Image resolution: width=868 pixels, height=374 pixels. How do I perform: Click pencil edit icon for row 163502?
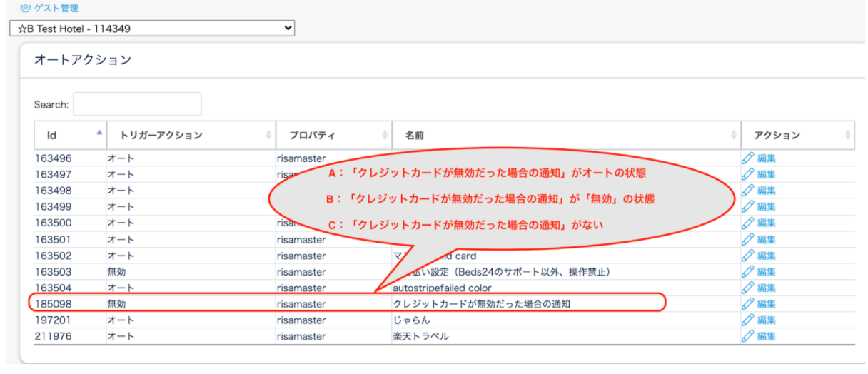(x=747, y=256)
